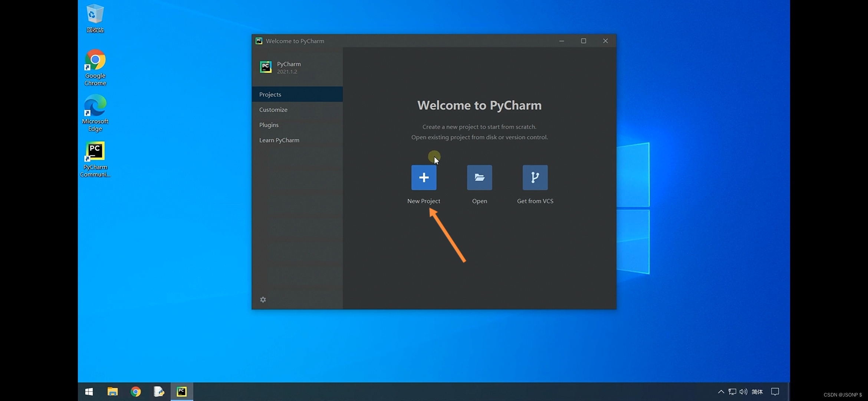
Task: Click the PyCharm logo in sidebar header
Action: [266, 67]
